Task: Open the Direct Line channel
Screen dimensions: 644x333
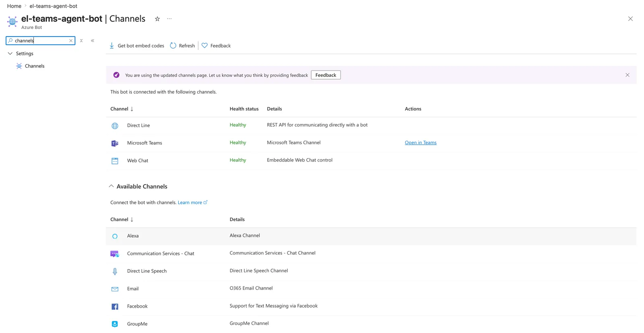Action: pos(138,125)
